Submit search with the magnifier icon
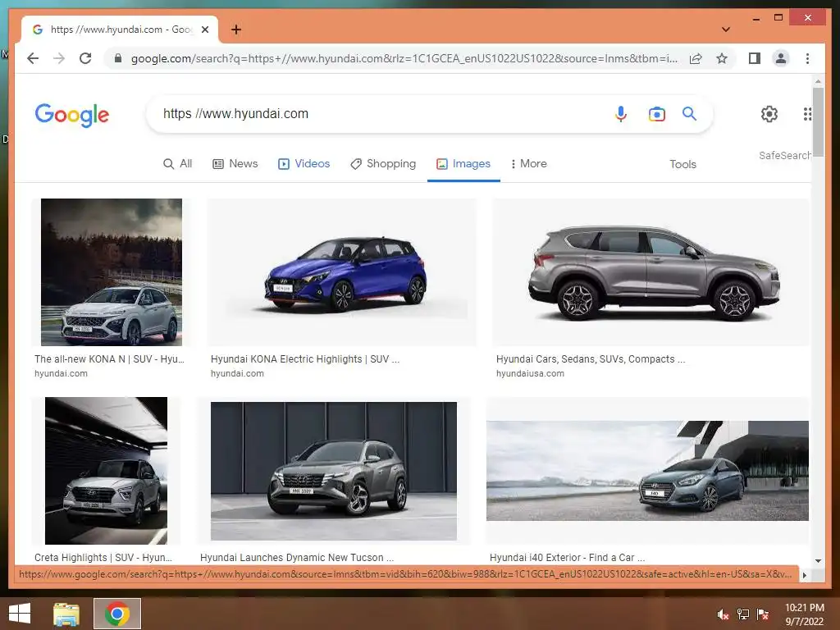Image resolution: width=840 pixels, height=630 pixels. [689, 113]
